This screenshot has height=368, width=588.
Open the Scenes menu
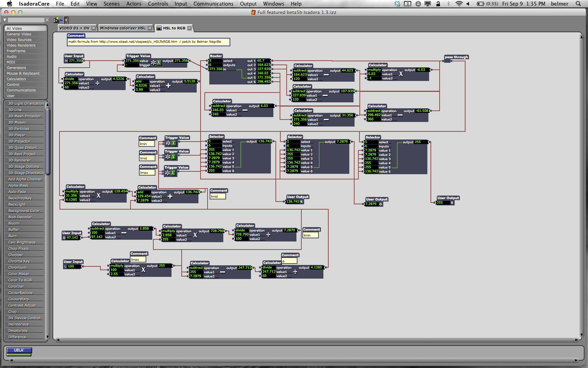[111, 4]
